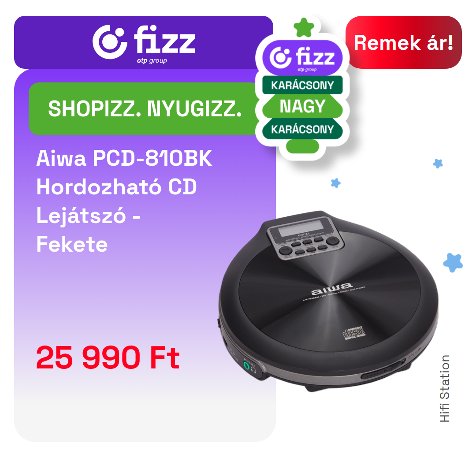Click the green tree trunk base
476x476 pixels.
pos(302,146)
